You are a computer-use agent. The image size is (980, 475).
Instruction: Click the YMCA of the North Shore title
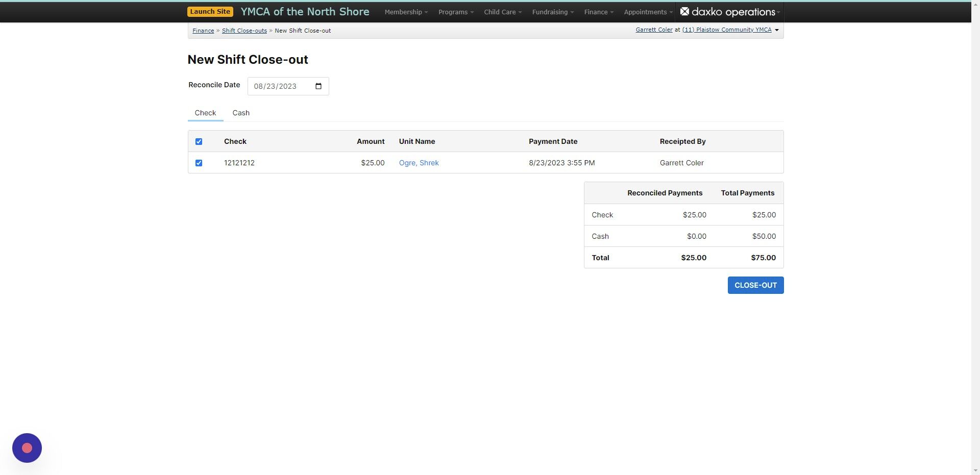305,11
